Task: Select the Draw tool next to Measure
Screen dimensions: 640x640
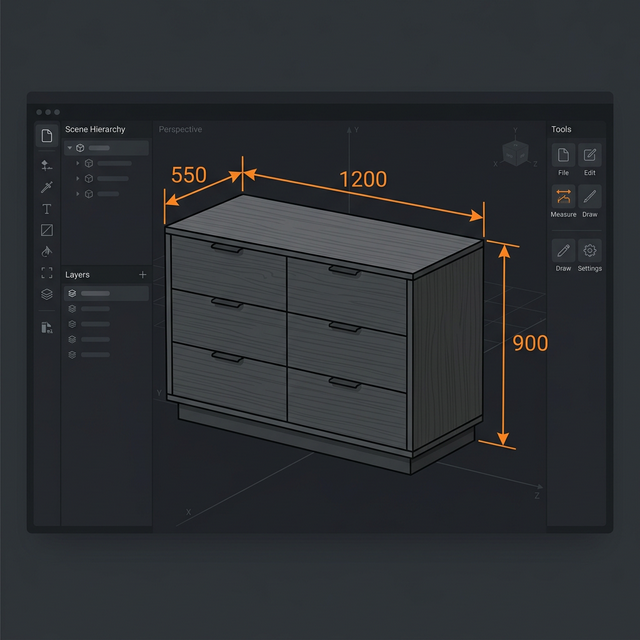Action: coord(590,197)
